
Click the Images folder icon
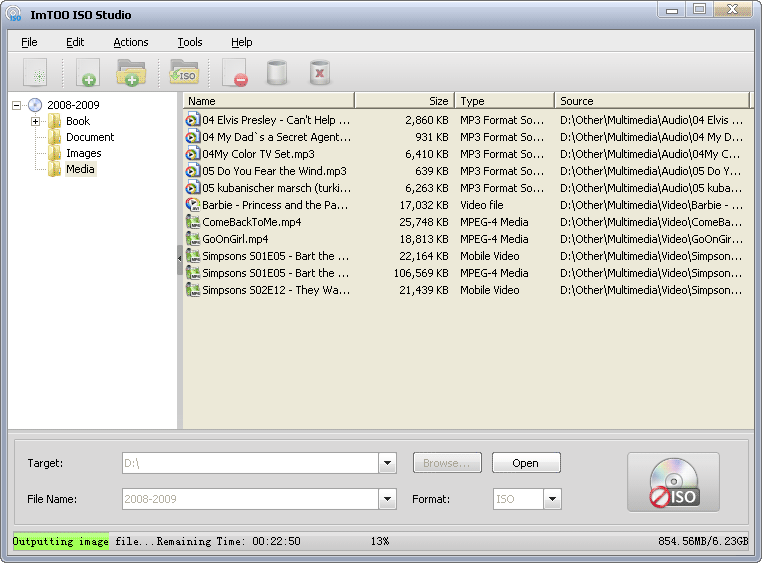tap(54, 153)
